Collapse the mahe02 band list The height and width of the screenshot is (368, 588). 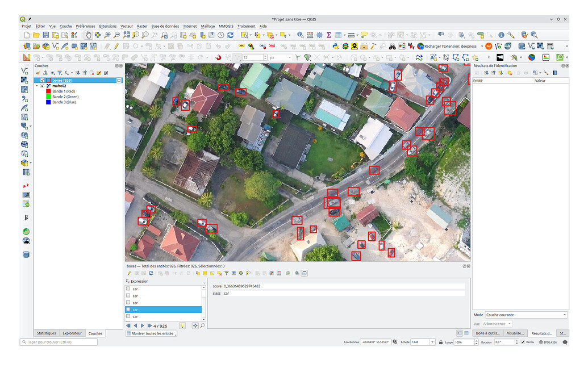(x=36, y=86)
